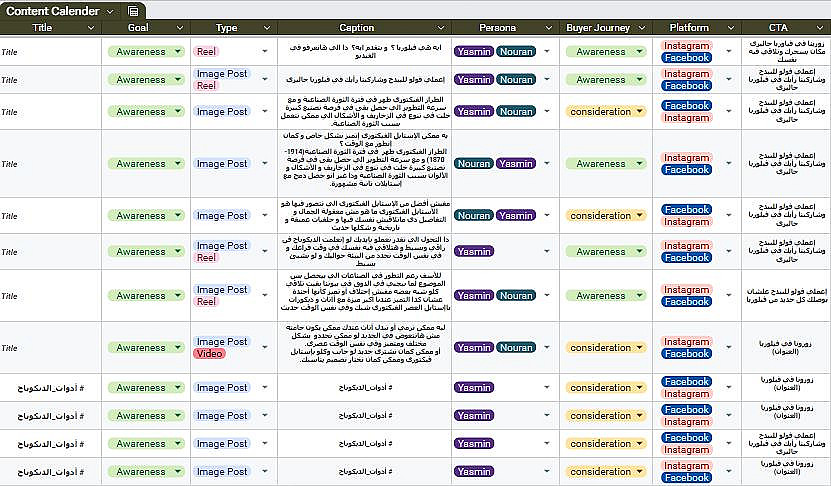The height and width of the screenshot is (486, 831).
Task: Open the Title column header dropdown arrow
Action: (x=91, y=28)
